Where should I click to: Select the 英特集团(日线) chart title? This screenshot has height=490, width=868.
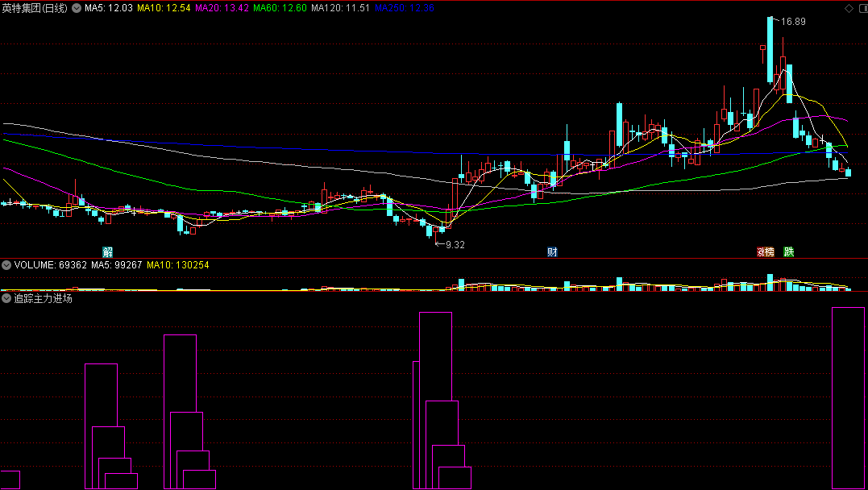35,8
